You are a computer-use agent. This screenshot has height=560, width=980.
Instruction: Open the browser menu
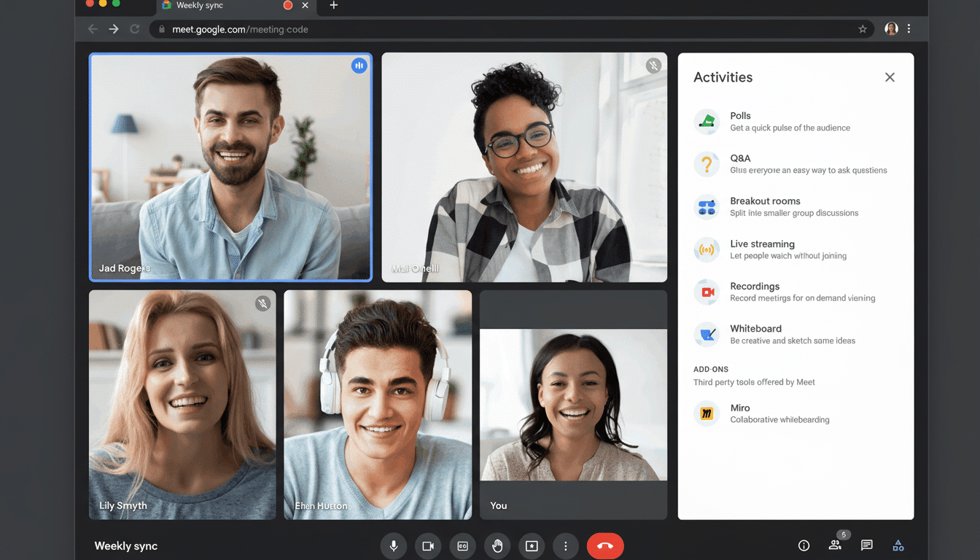pyautogui.click(x=909, y=28)
